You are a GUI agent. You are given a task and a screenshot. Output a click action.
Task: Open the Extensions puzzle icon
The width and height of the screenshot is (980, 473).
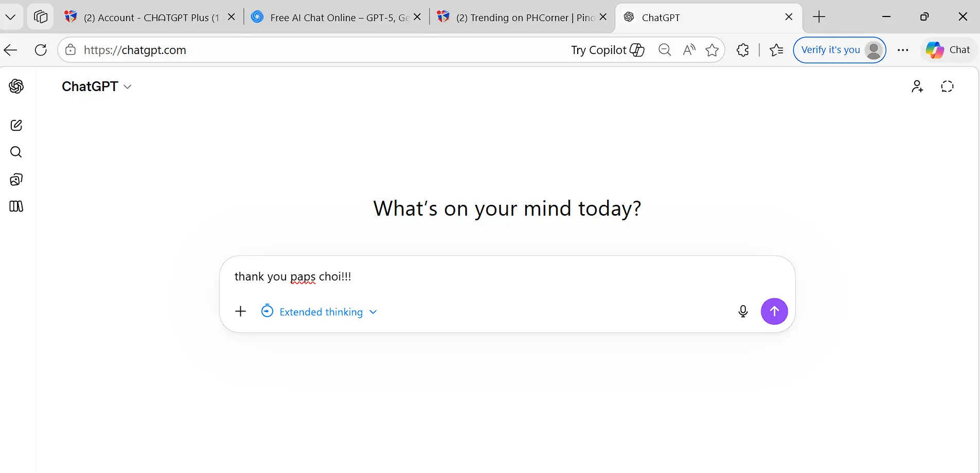point(742,50)
